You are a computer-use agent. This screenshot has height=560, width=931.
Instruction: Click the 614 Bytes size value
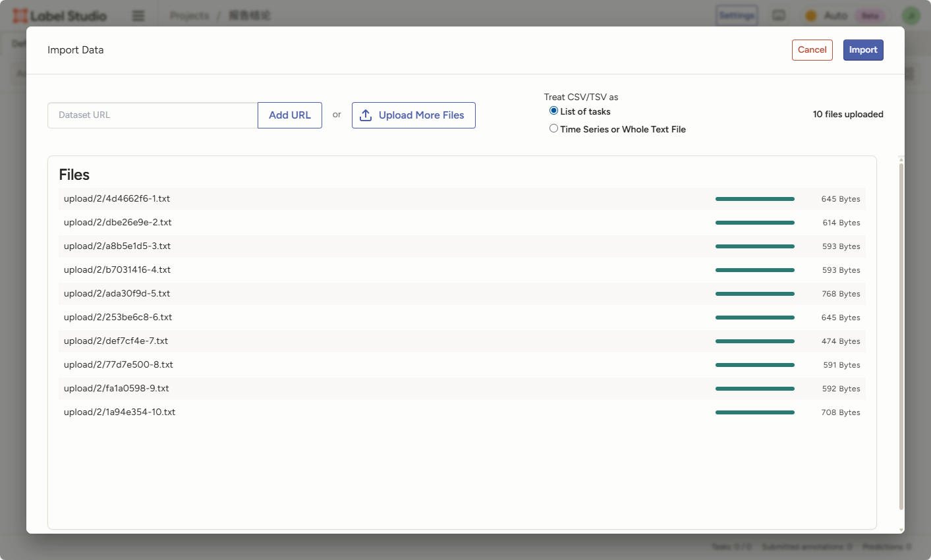point(841,223)
